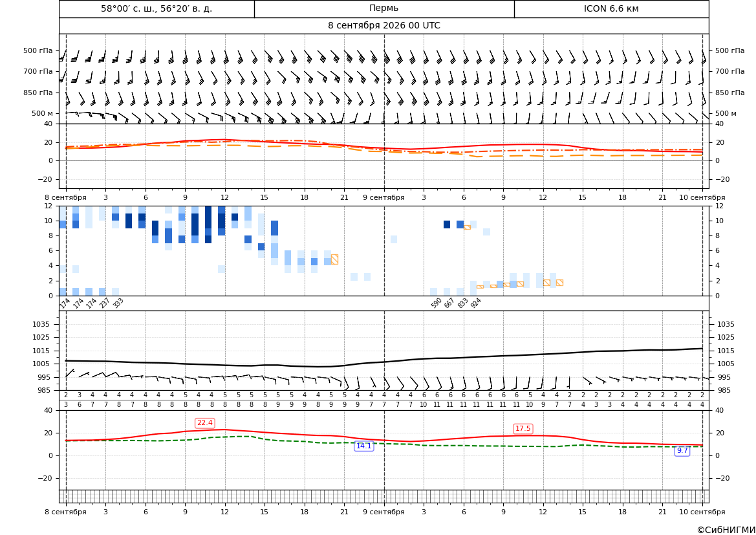The height and width of the screenshot is (535, 756).
Task: Click the blue 9.7 temperature label
Action: pos(682,450)
